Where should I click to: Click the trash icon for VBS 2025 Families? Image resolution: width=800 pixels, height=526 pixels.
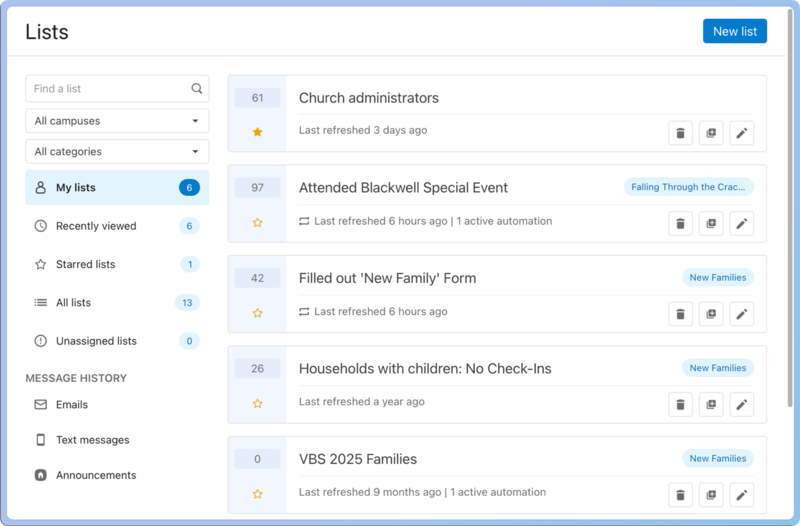pos(680,495)
